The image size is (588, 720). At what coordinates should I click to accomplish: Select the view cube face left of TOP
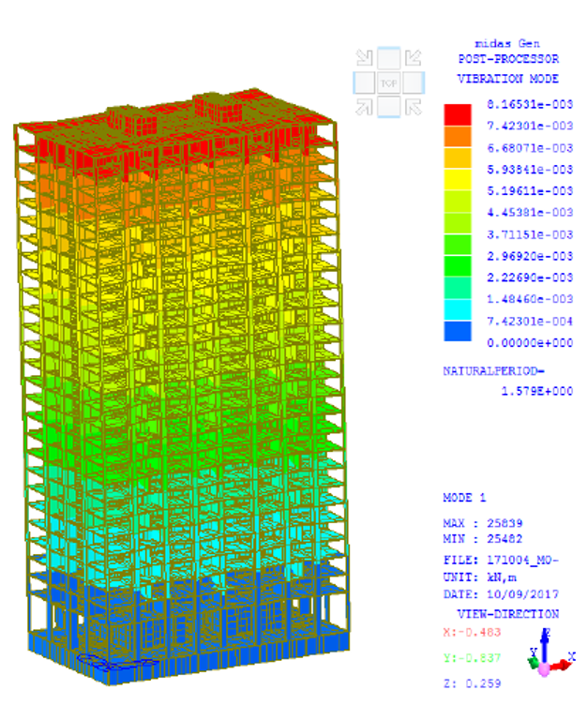364,82
